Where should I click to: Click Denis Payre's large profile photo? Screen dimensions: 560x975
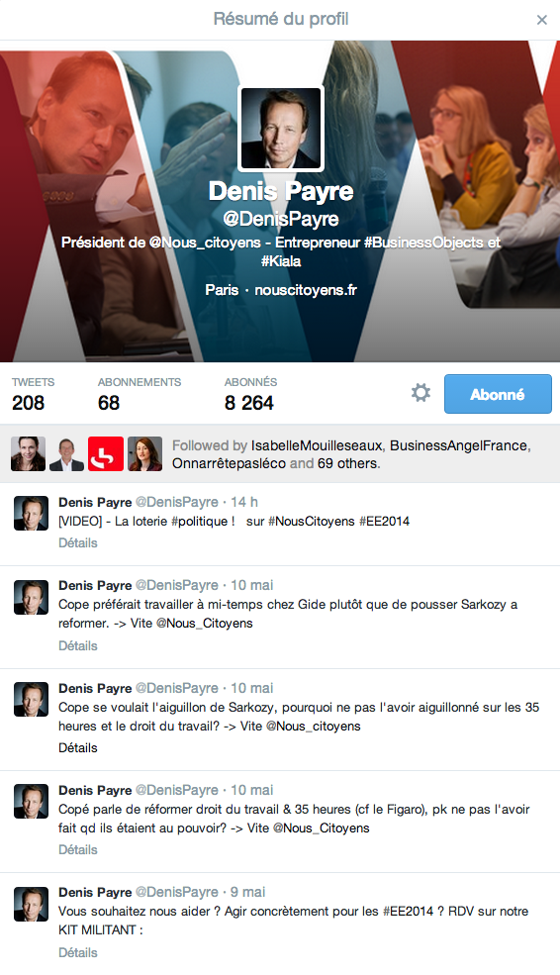pos(281,128)
